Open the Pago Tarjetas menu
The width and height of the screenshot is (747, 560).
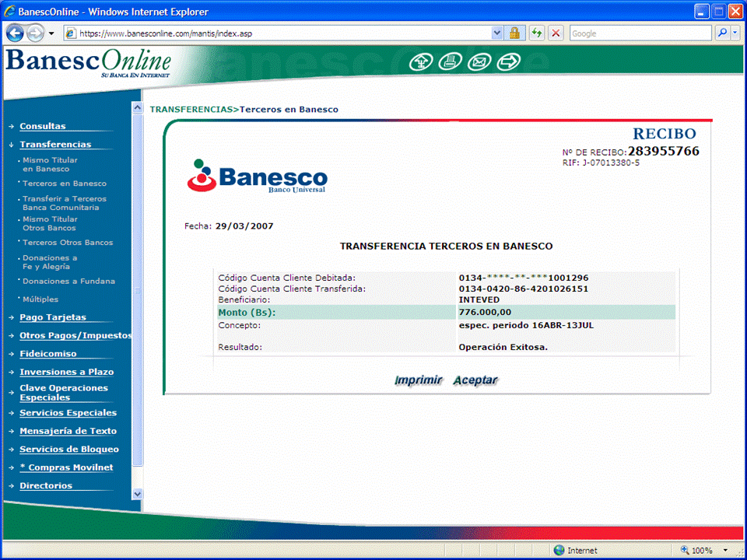(53, 317)
